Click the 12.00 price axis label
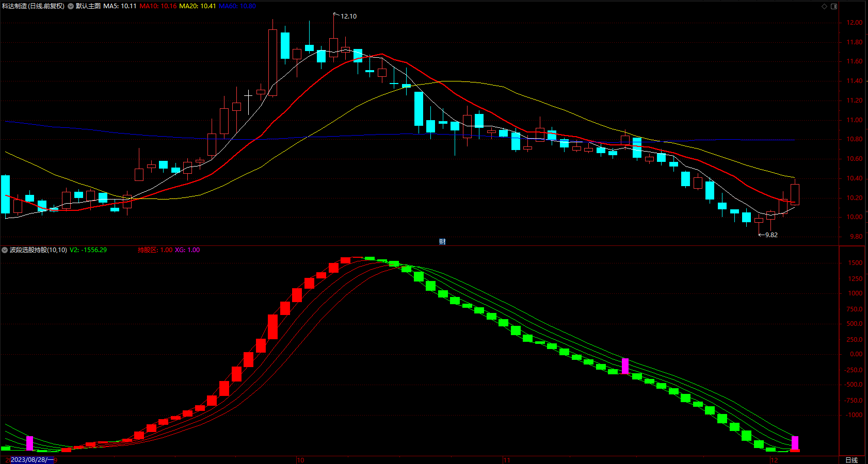868x464 pixels. (854, 23)
